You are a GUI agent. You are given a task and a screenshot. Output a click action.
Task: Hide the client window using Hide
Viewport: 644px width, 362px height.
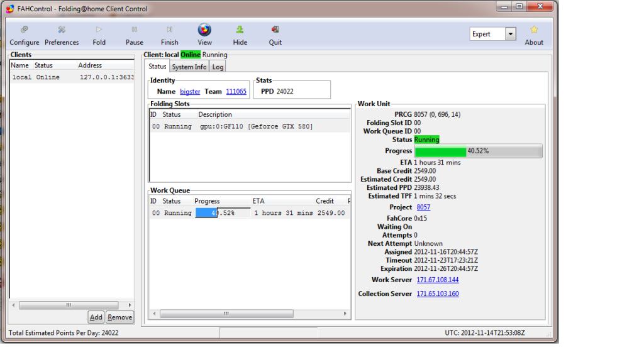coord(240,30)
